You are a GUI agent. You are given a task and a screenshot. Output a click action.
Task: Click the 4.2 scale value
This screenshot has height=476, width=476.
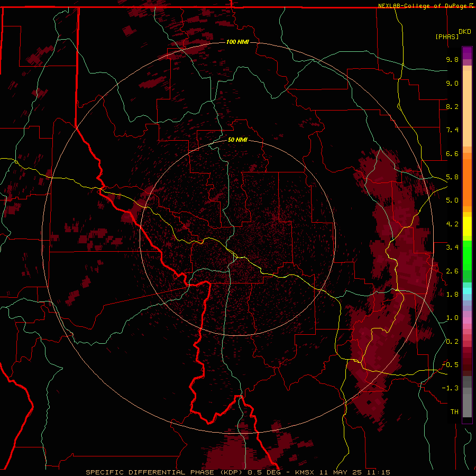point(452,224)
